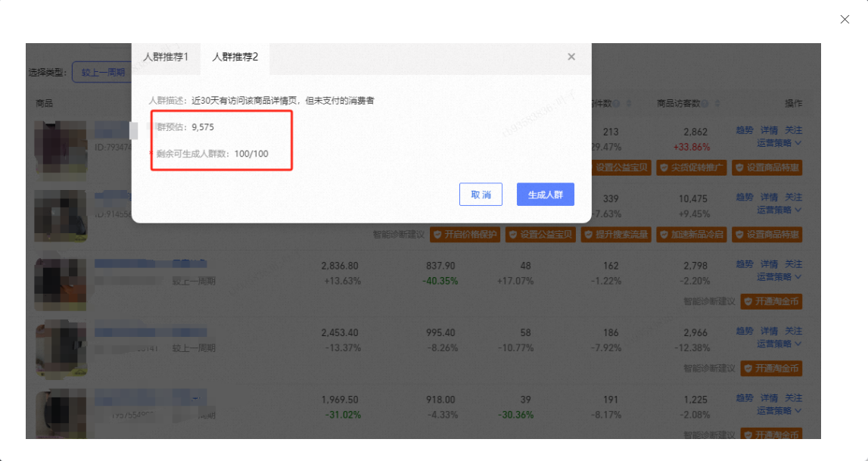Screen dimensions: 868x461
Task: Click the 件数 column info help icon
Action: pos(616,104)
